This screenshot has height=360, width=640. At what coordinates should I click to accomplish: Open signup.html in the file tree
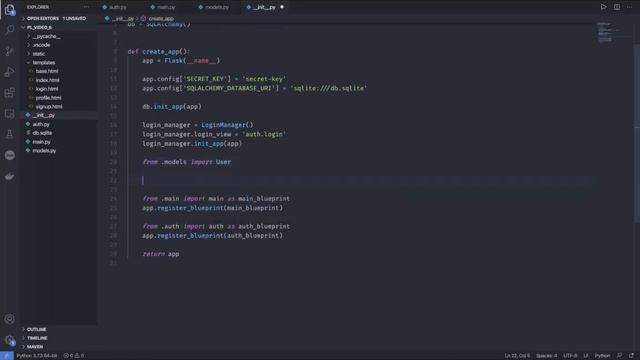[49, 107]
